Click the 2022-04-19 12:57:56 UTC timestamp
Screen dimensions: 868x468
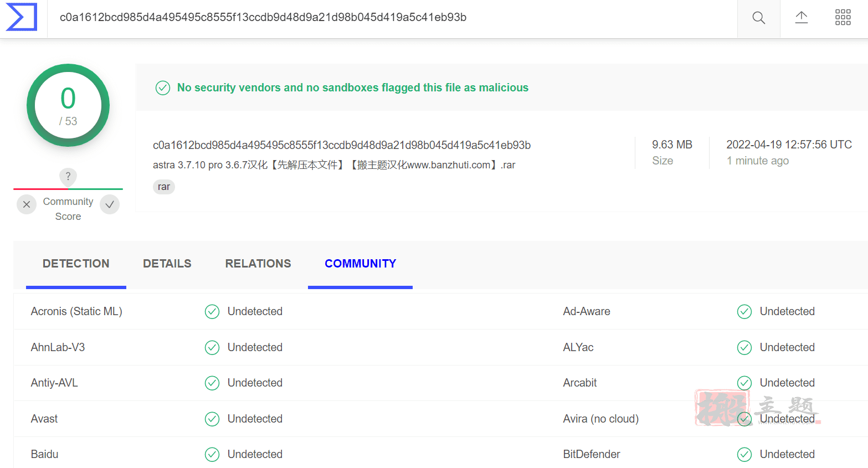[x=789, y=145]
